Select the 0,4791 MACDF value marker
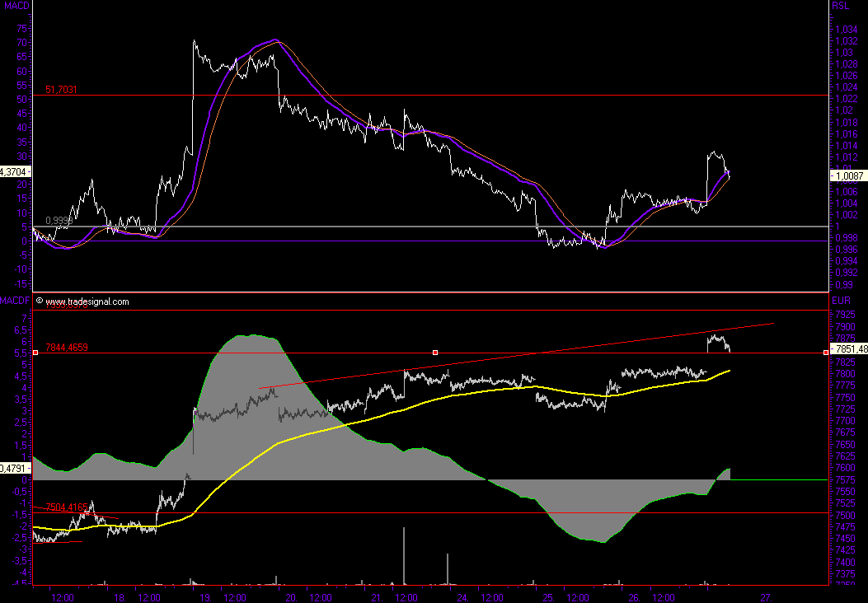This screenshot has height=603, width=868. click(x=15, y=468)
